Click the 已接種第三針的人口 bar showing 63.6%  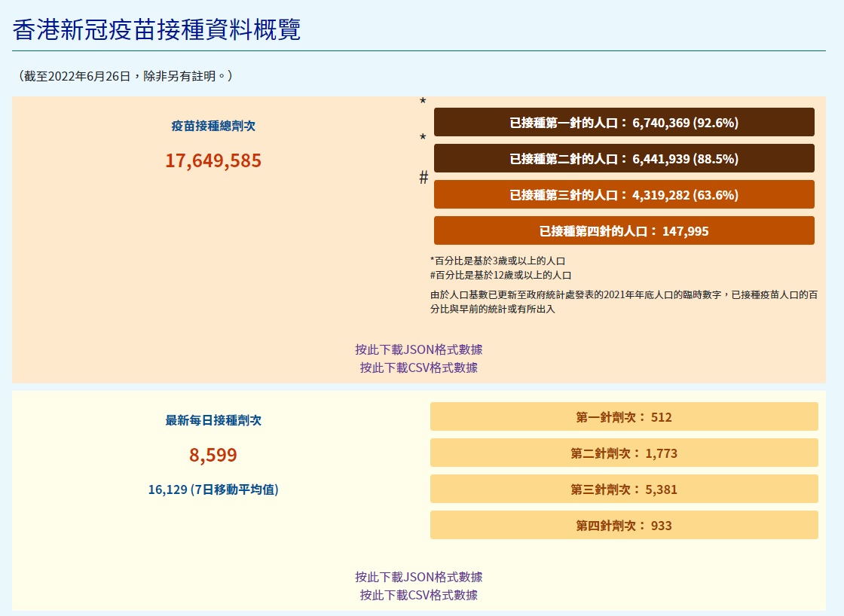[x=624, y=195]
